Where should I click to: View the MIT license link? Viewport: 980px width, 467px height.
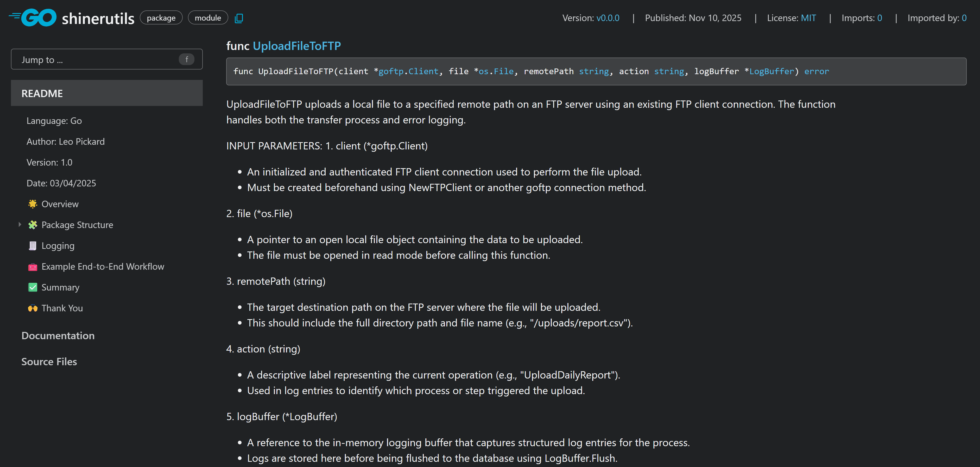pos(808,18)
